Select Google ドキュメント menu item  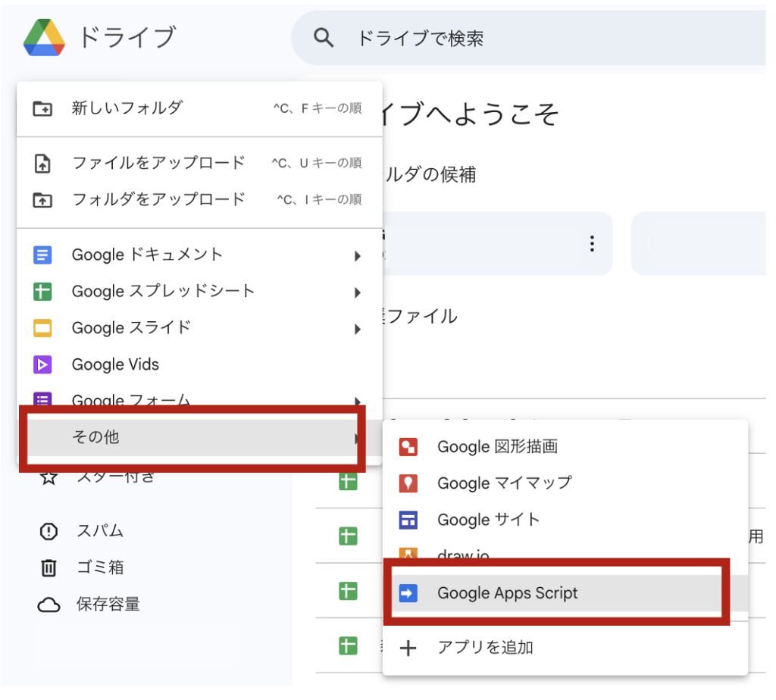click(x=199, y=255)
